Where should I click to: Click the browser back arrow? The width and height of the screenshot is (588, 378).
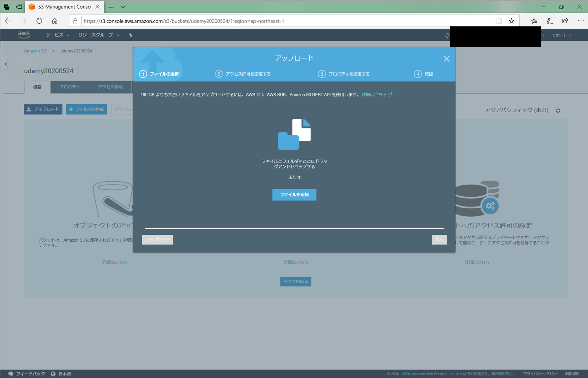[x=8, y=21]
